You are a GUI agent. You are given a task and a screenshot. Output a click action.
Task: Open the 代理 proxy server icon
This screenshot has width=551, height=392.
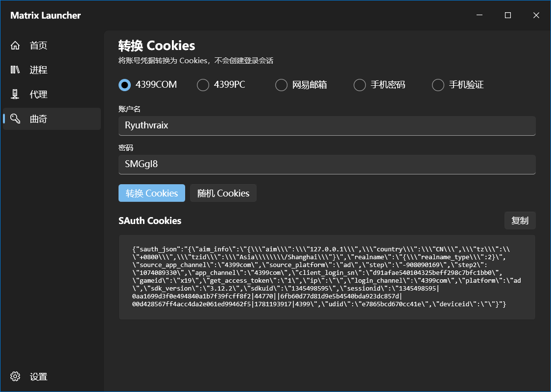(15, 94)
